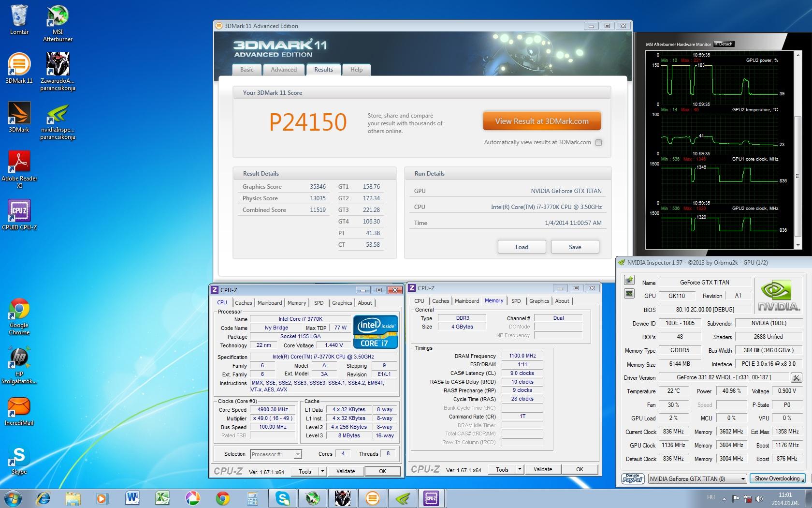
Task: Switch to Skype on the taskbar
Action: (x=282, y=498)
